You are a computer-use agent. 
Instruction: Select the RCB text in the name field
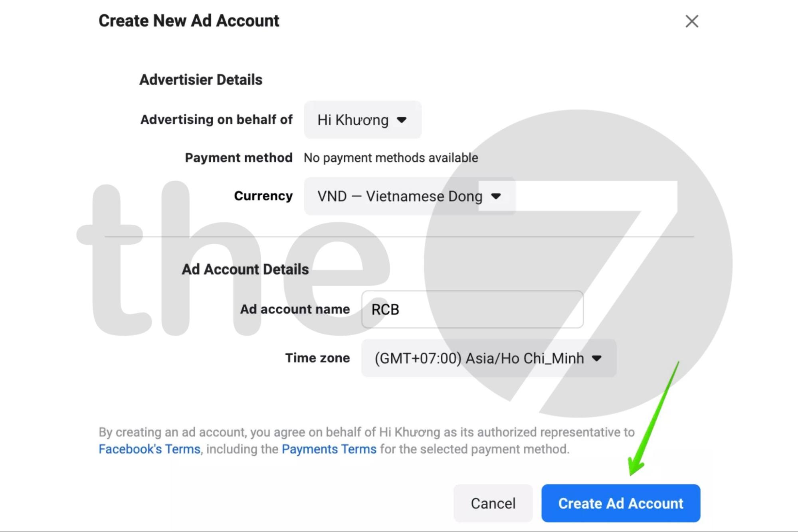pos(386,310)
